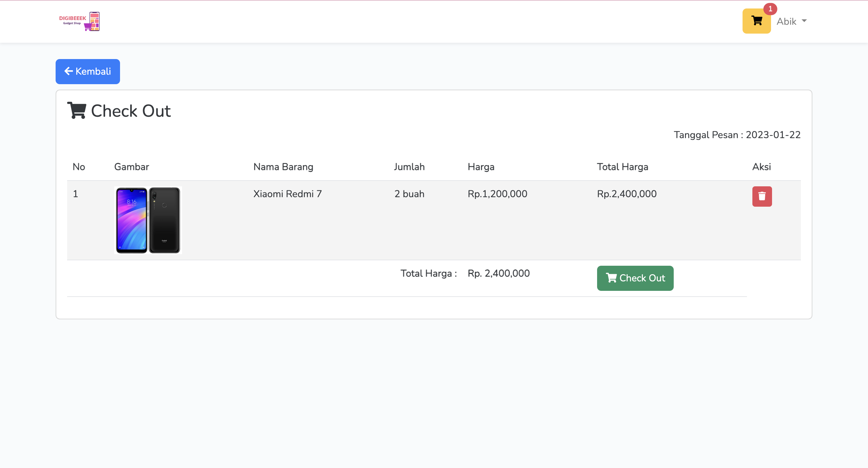Viewport: 868px width, 468px height.
Task: Click the Rp.2,400,000 row total cell
Action: [x=627, y=194]
